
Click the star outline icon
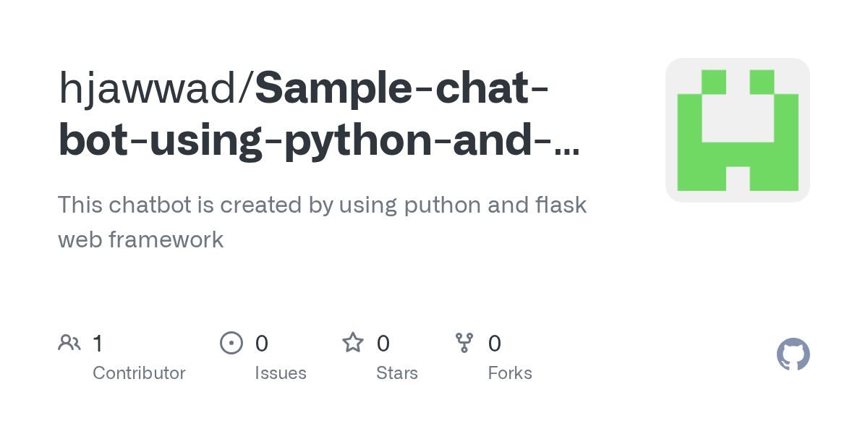tap(353, 342)
